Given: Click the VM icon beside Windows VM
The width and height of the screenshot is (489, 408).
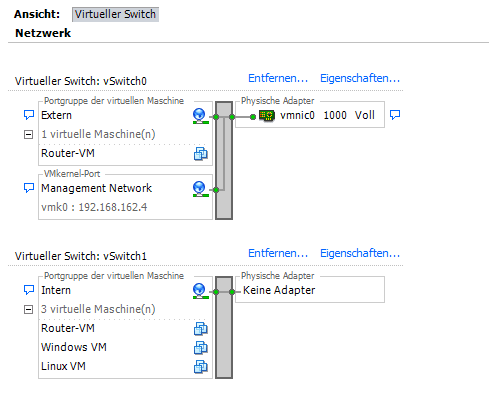Looking at the screenshot, I should (201, 348).
